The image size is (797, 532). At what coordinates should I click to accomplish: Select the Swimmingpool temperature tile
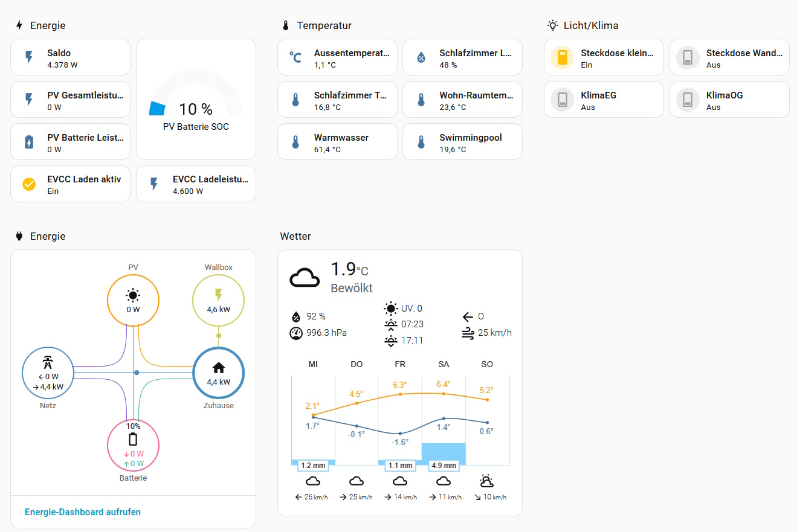(462, 142)
